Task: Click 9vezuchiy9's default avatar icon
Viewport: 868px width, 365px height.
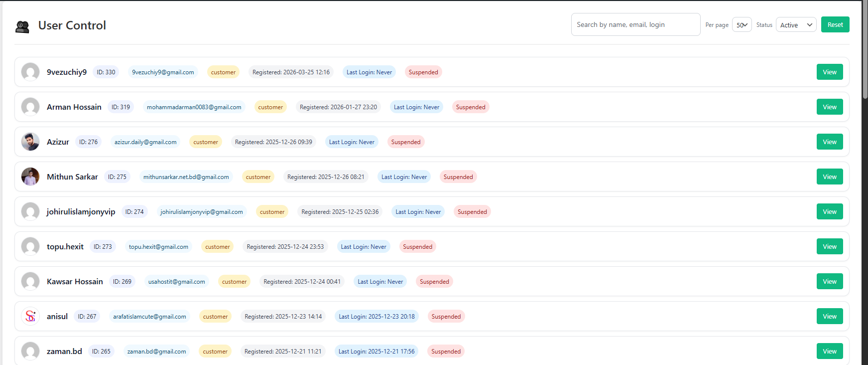Action: click(x=30, y=72)
